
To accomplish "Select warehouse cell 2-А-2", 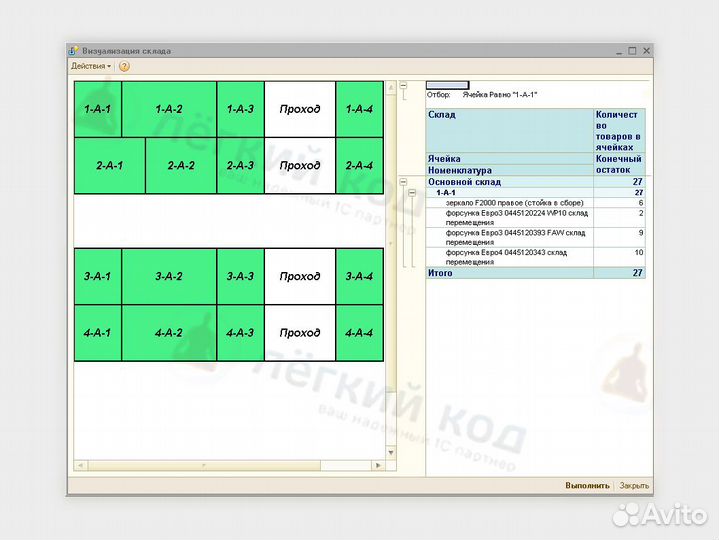I will coord(181,165).
